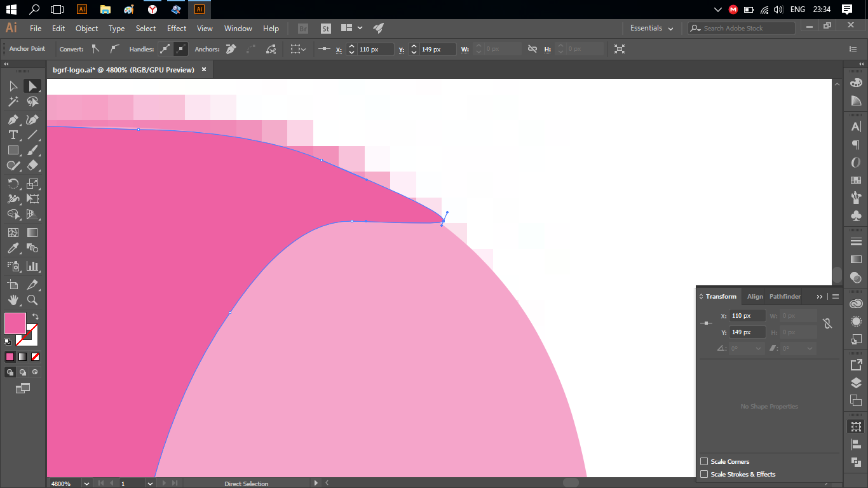
Task: Open the Object menu
Action: (87, 29)
